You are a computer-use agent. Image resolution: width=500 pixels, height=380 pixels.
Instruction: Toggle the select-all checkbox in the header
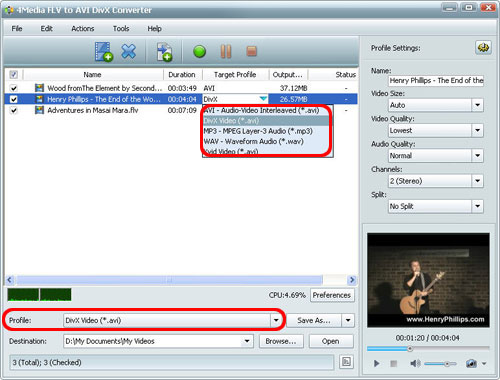click(x=14, y=74)
